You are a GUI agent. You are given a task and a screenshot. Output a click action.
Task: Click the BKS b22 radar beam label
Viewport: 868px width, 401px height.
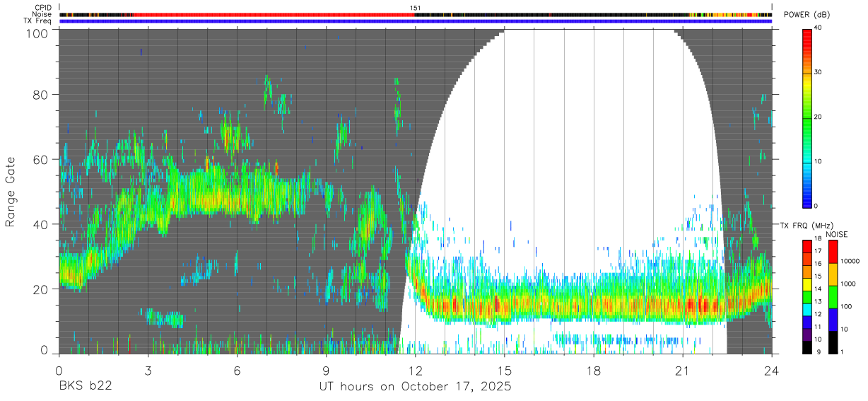(x=85, y=387)
